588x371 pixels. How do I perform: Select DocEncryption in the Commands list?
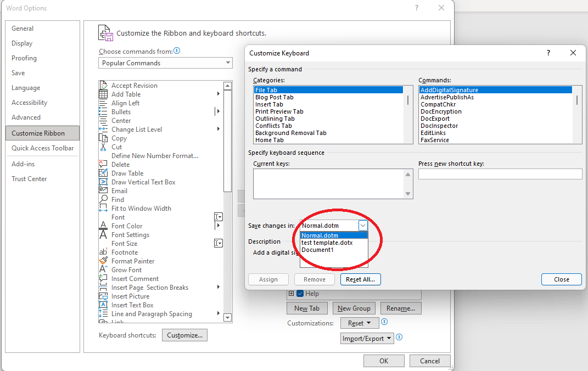pyautogui.click(x=495, y=111)
